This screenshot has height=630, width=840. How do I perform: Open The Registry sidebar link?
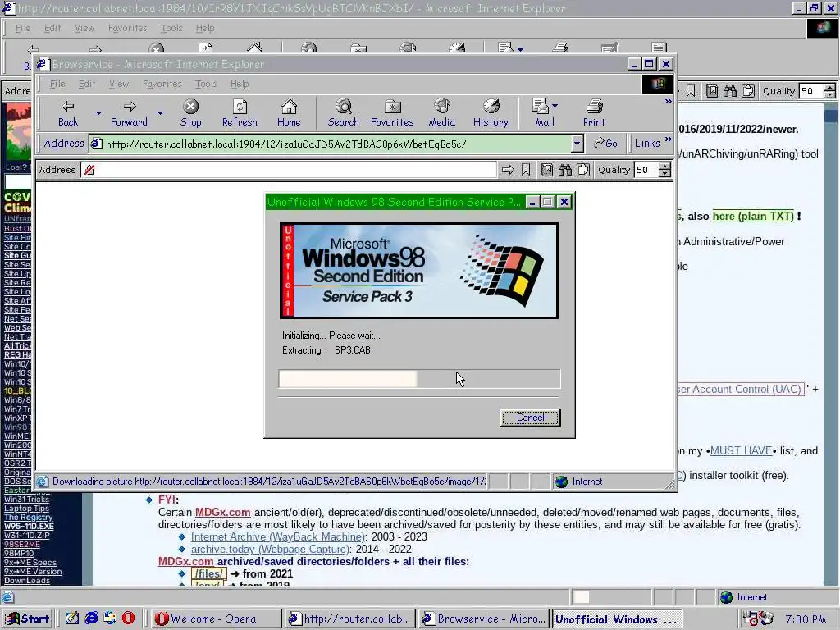[29, 517]
